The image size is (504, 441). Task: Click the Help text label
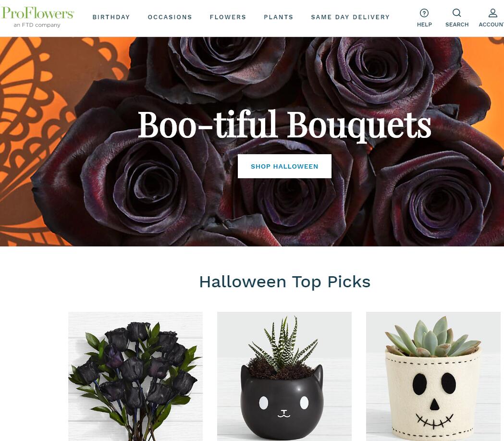click(x=424, y=24)
